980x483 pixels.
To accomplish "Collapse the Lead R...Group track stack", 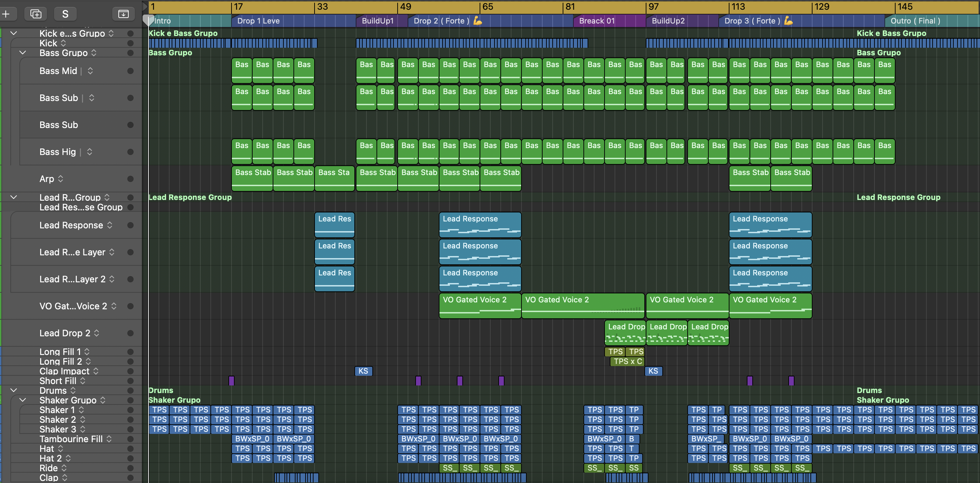I will point(14,197).
